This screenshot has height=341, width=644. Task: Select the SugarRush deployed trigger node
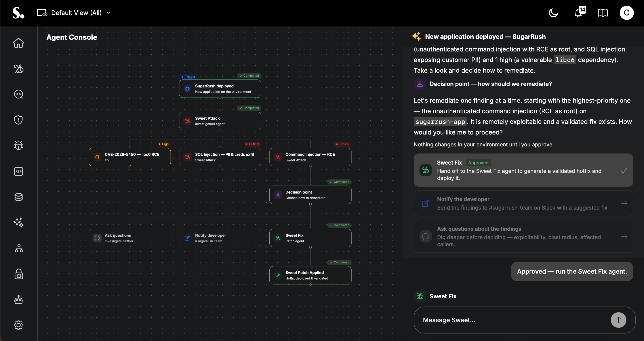(220, 89)
